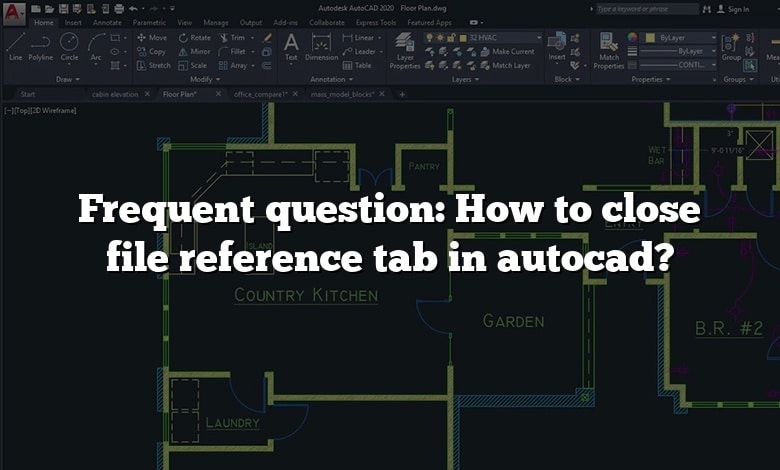This screenshot has height=470, width=780.
Task: Open the Insert ribbon tab
Action: click(x=73, y=22)
